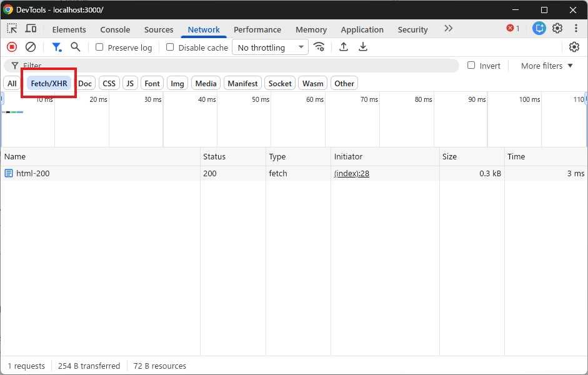Image resolution: width=588 pixels, height=375 pixels.
Task: Click the Chrome DevTools window icon
Action: click(8, 10)
